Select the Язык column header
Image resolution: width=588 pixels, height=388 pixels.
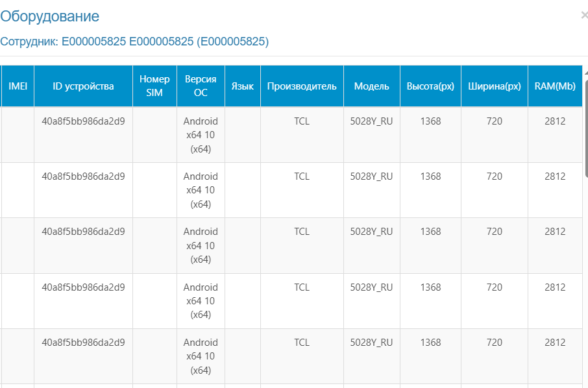pyautogui.click(x=243, y=86)
